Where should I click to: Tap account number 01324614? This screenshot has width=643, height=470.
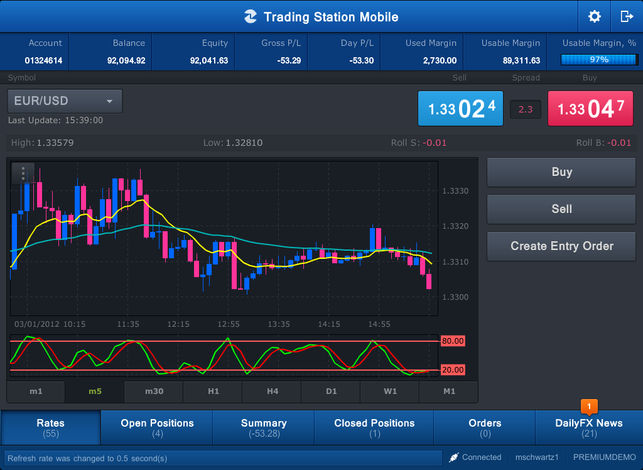tap(43, 61)
